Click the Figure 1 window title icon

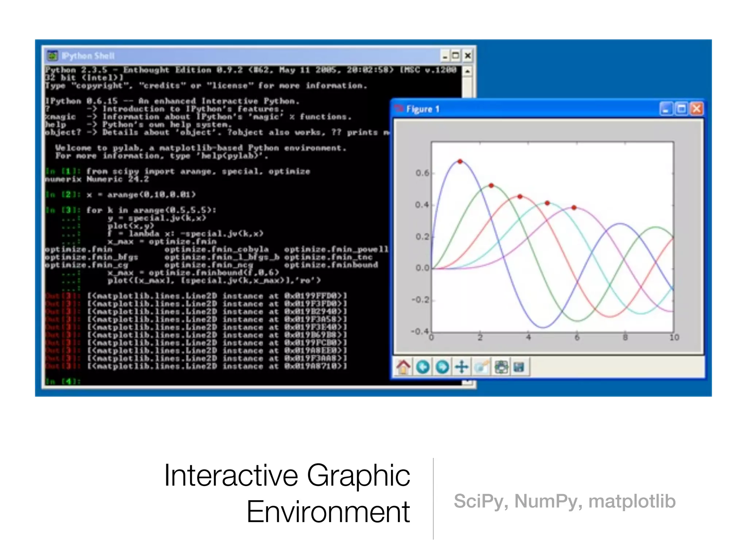(x=399, y=109)
